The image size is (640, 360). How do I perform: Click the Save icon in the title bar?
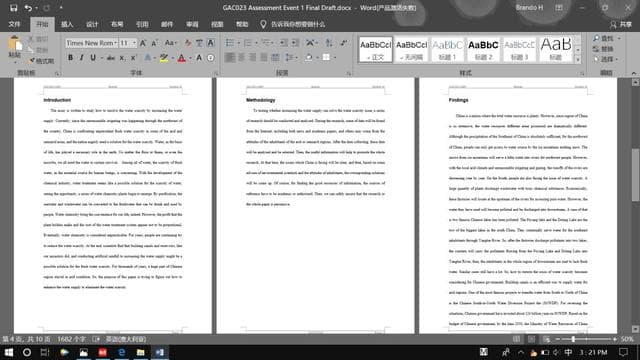click(13, 8)
